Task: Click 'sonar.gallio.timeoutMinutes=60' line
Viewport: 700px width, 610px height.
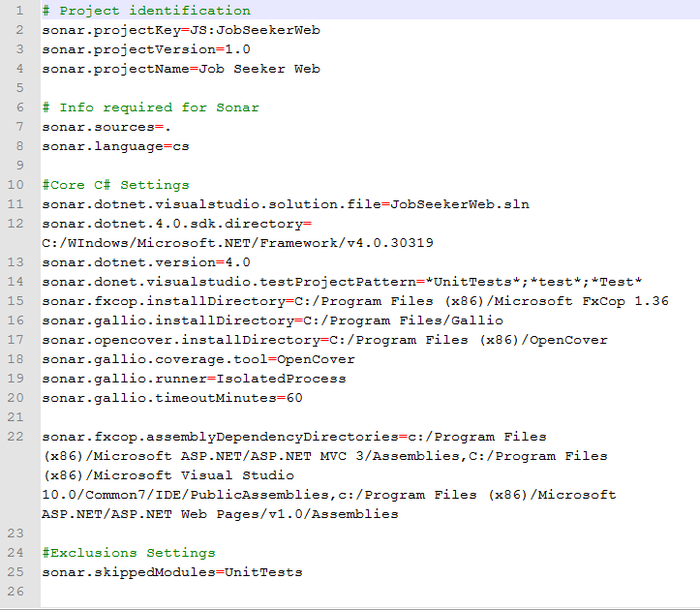Action: [172, 397]
